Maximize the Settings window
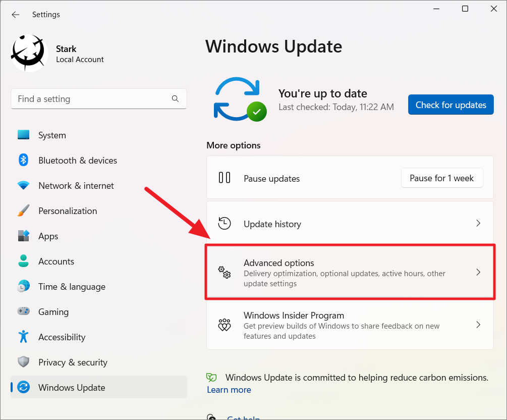This screenshot has width=507, height=420. coord(465,9)
